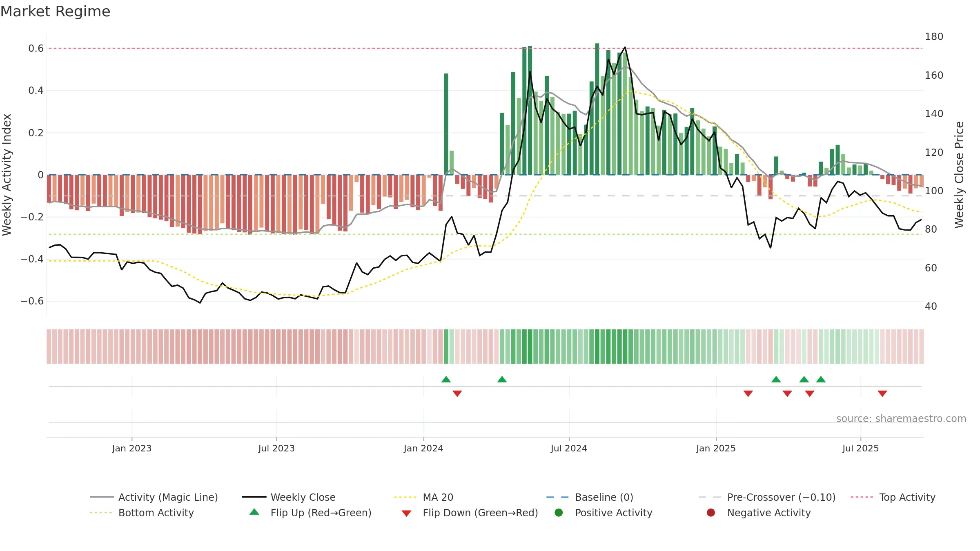Image resolution: width=980 pixels, height=551 pixels.
Task: Click the Jul 2023 x-axis label
Action: [276, 448]
